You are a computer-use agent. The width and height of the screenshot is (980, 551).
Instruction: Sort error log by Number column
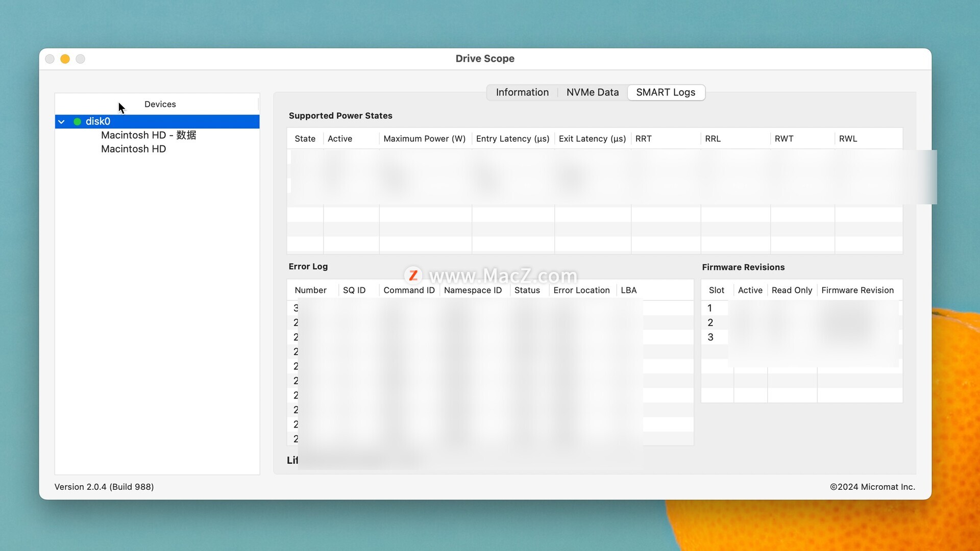(310, 290)
